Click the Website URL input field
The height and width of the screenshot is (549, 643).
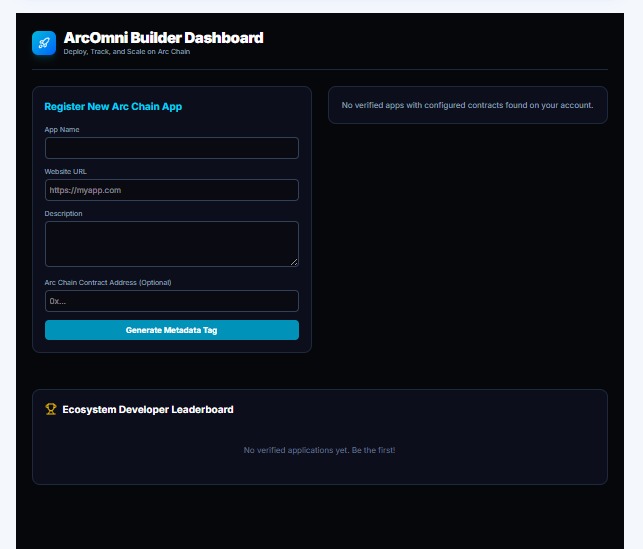point(172,190)
